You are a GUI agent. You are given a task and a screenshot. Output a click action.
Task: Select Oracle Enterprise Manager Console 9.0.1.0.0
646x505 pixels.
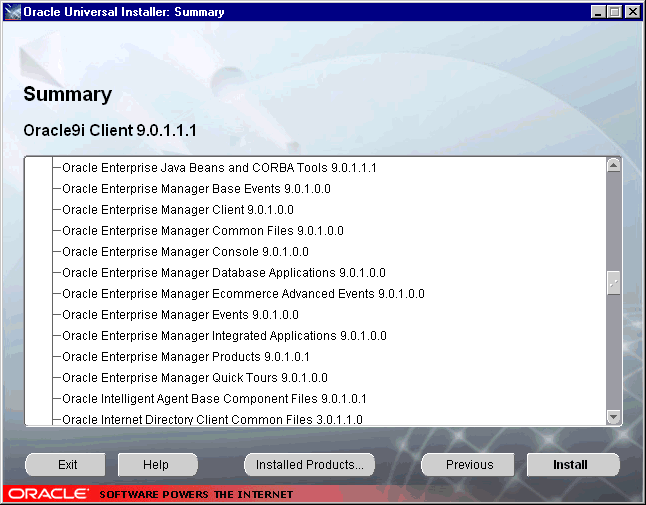(185, 252)
